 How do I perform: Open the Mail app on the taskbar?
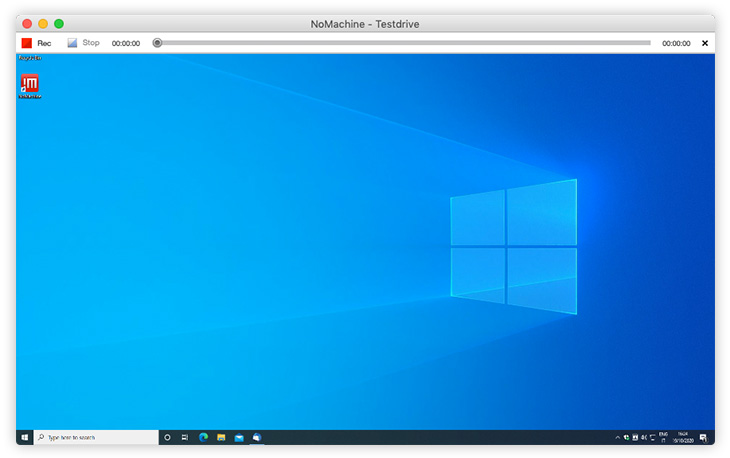[239, 437]
